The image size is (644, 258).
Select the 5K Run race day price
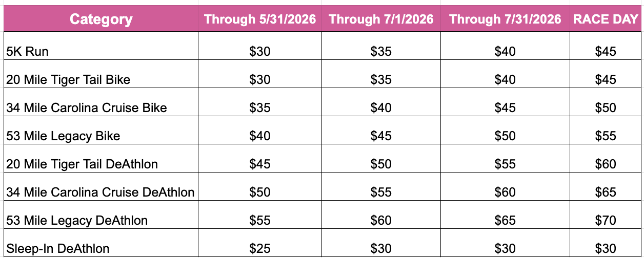pyautogui.click(x=606, y=52)
